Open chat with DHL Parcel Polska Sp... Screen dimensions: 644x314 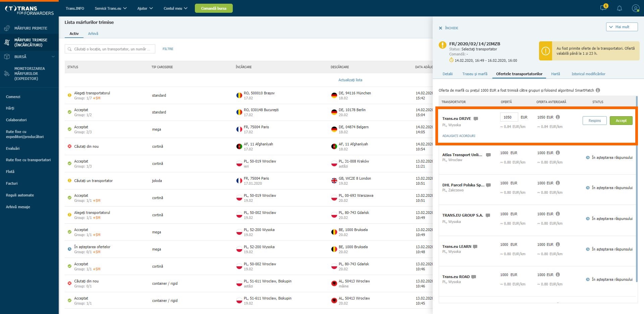click(488, 185)
